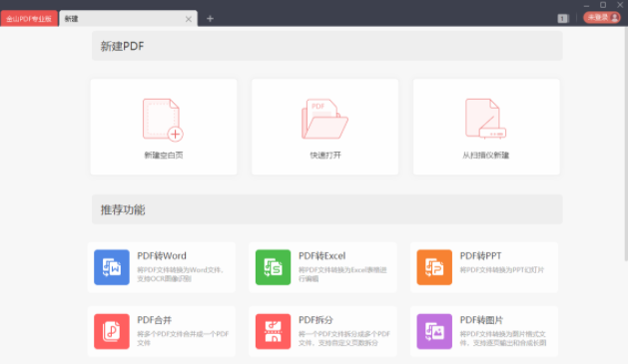Viewport: 628px width, 364px height.
Task: Click the orange PDF to PPT icon
Action: click(x=434, y=267)
